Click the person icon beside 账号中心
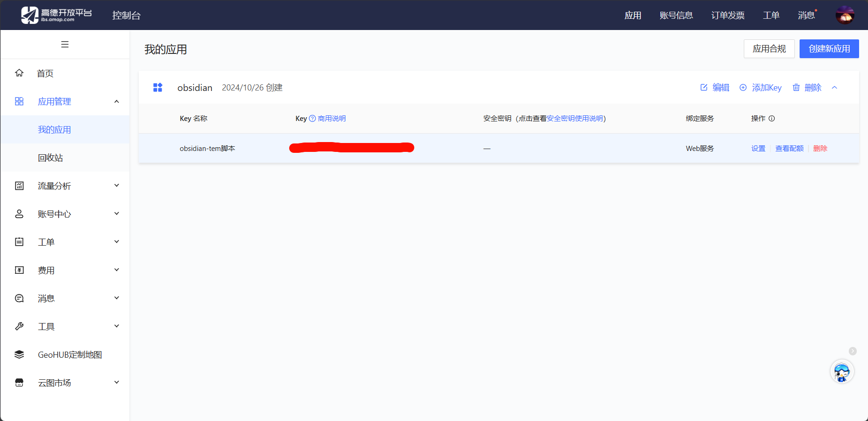This screenshot has width=868, height=421. click(19, 214)
